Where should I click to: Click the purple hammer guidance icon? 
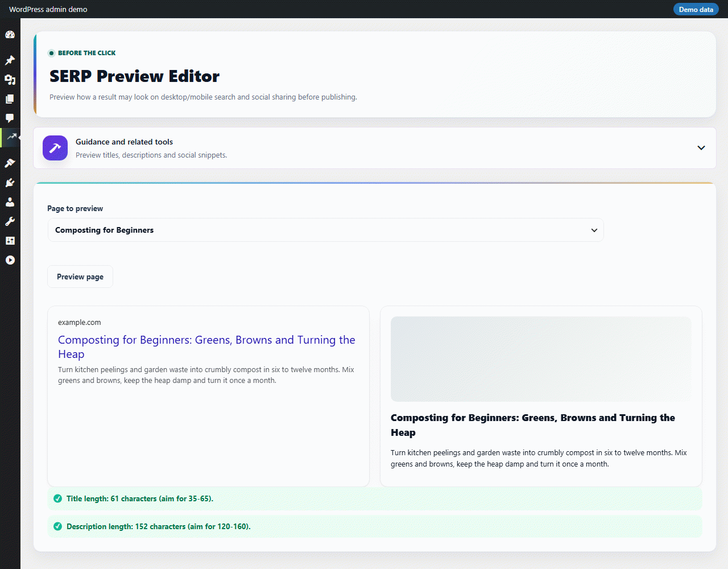tap(55, 148)
